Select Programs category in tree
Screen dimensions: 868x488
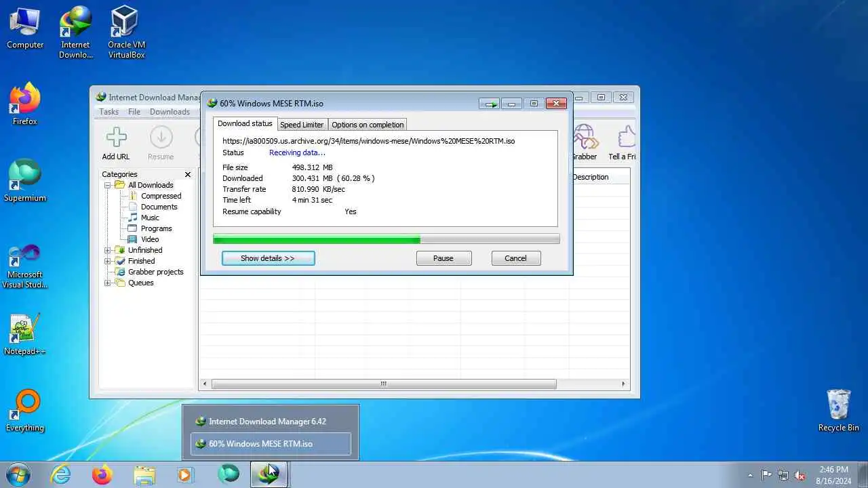pos(156,228)
